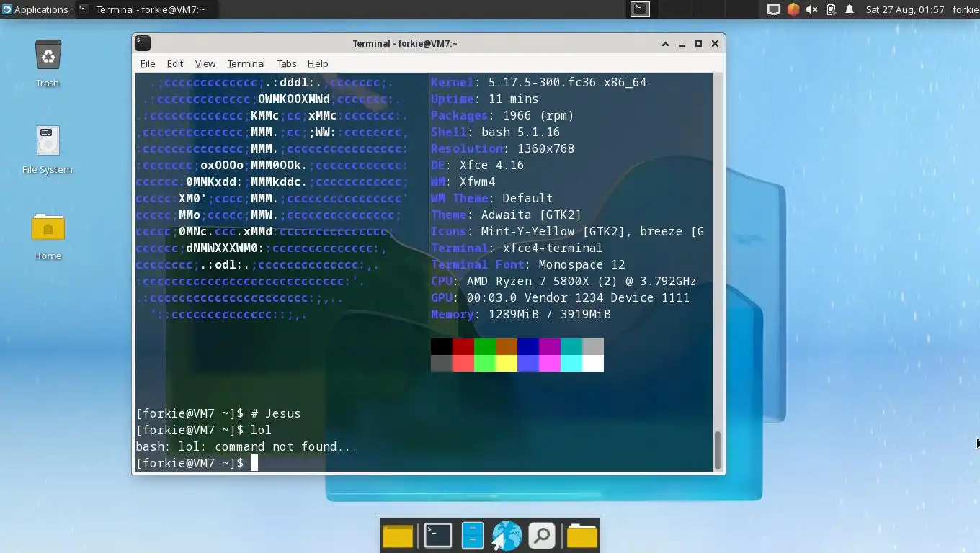The width and height of the screenshot is (980, 553).
Task: Click the 'Shell: bash 5.1.16' line
Action: coord(496,132)
